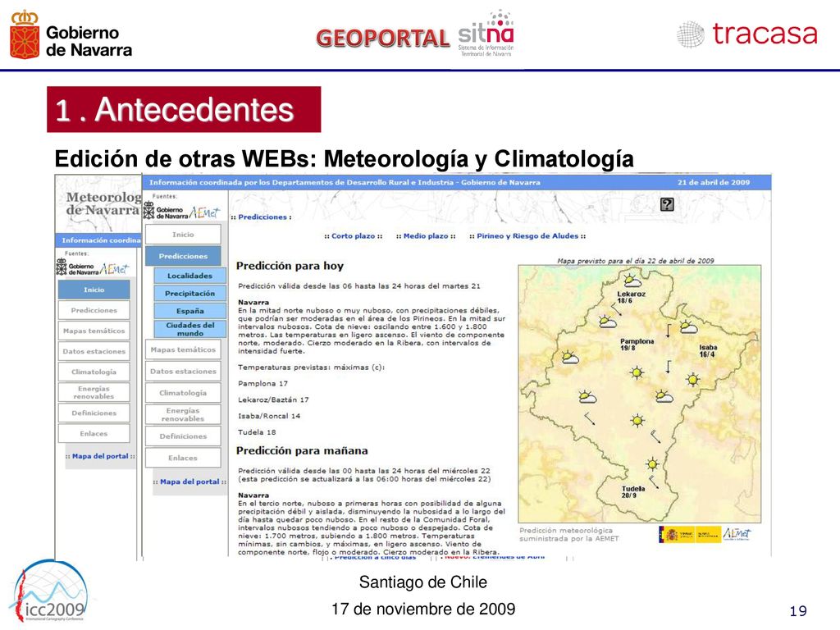Click the AEMet logo below the forecast map
The height and width of the screenshot is (630, 840).
(737, 533)
